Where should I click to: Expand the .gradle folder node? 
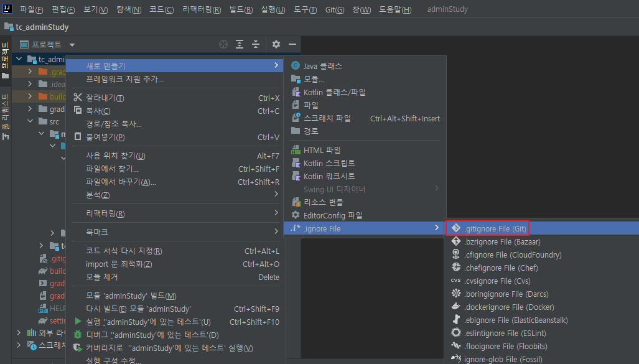point(30,72)
